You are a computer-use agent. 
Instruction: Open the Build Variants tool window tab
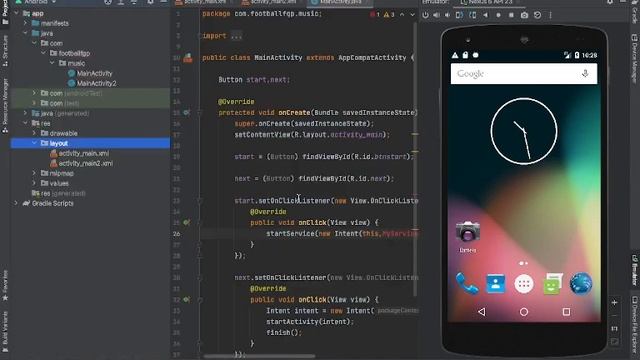pyautogui.click(x=5, y=331)
